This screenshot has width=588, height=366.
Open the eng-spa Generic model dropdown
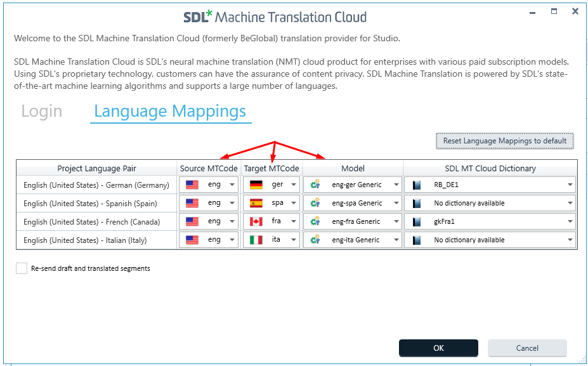click(396, 203)
